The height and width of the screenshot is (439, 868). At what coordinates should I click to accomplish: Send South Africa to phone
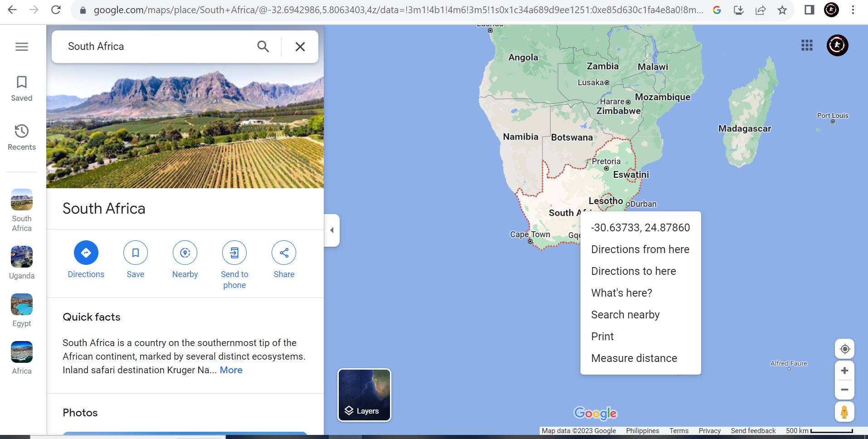pyautogui.click(x=234, y=265)
